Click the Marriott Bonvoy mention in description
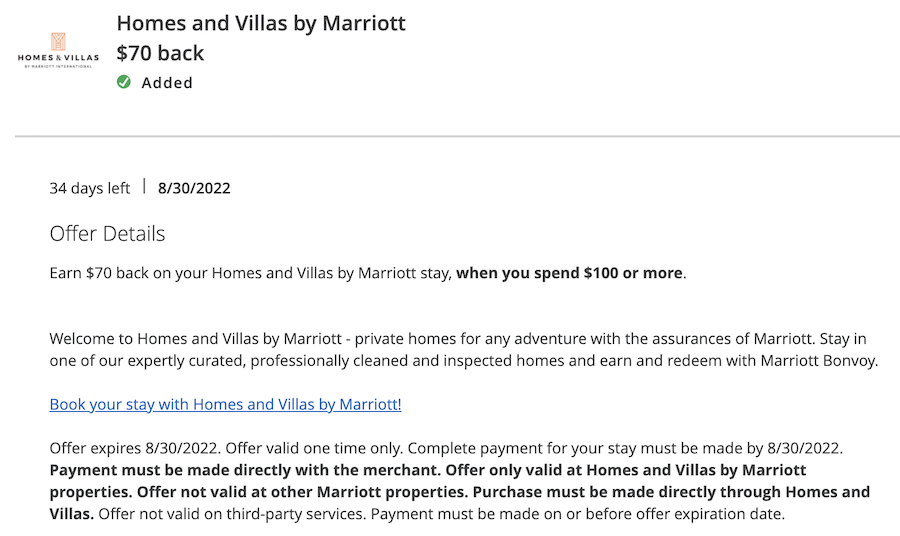The width and height of the screenshot is (900, 536). [x=818, y=360]
